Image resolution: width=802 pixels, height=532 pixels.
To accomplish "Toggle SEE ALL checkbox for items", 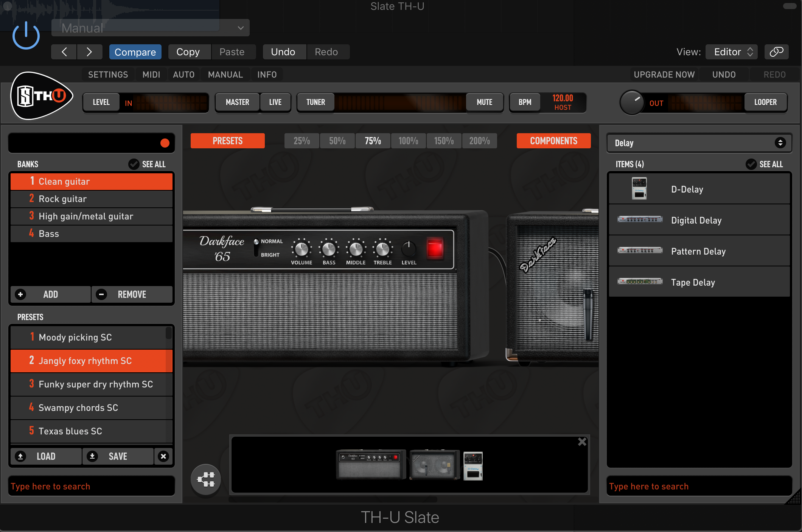I will click(x=751, y=164).
